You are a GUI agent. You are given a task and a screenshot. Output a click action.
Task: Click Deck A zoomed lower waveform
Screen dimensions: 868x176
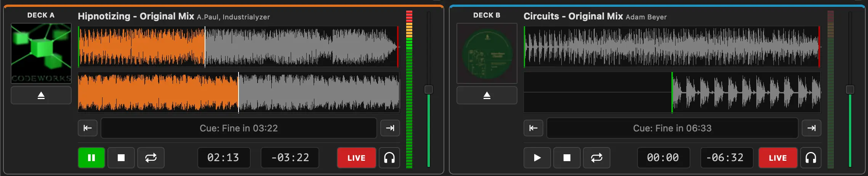(x=239, y=93)
